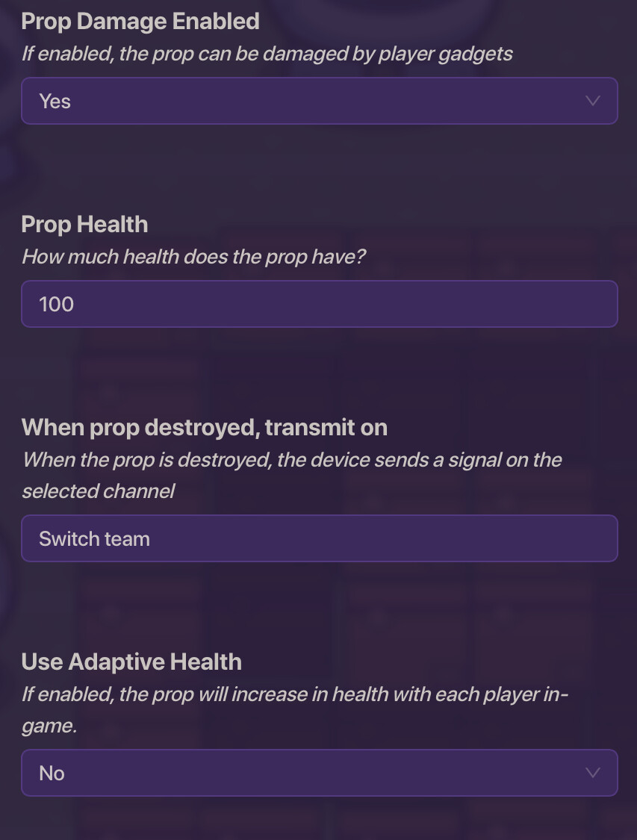
Task: Click the chevron arrow beside No
Action: [x=593, y=773]
